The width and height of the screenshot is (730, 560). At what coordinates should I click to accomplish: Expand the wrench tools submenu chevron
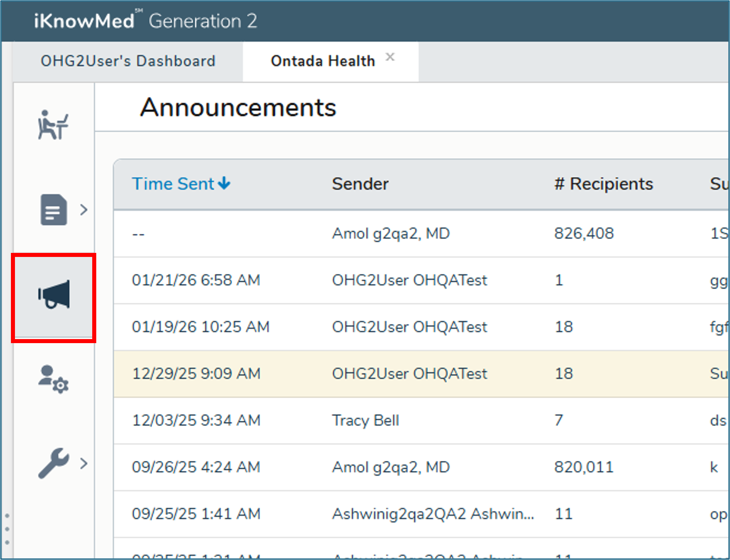pyautogui.click(x=84, y=463)
